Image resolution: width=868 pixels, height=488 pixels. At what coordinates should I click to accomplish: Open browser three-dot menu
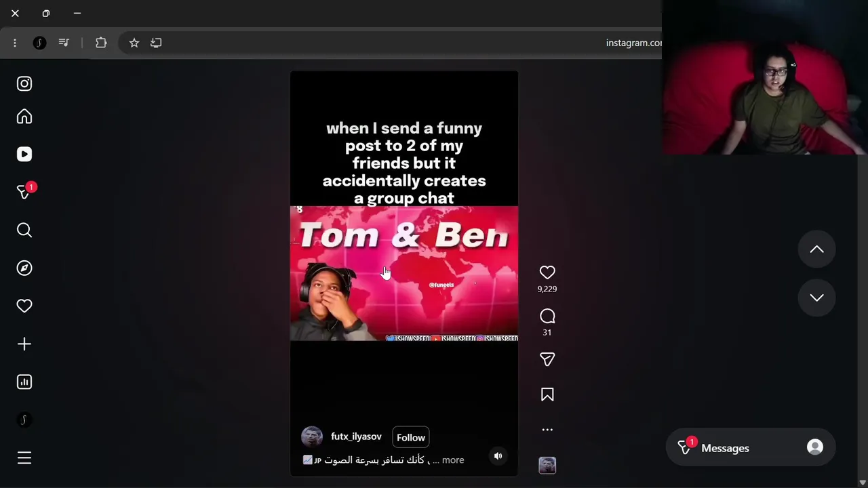click(15, 43)
